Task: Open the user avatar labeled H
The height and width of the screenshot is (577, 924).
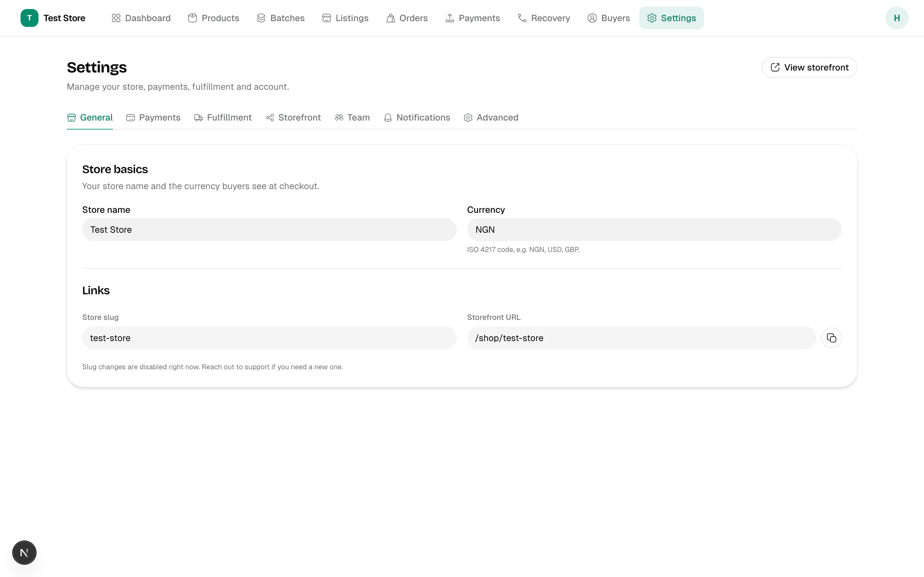Action: [x=896, y=18]
